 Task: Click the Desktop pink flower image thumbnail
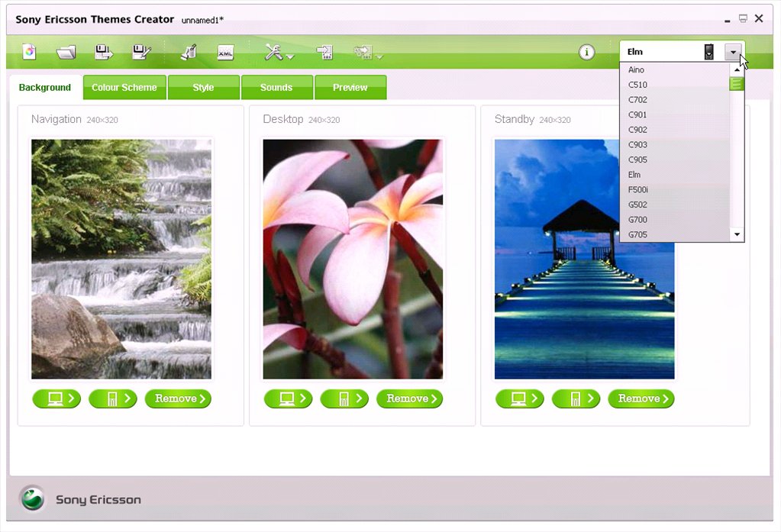point(353,259)
